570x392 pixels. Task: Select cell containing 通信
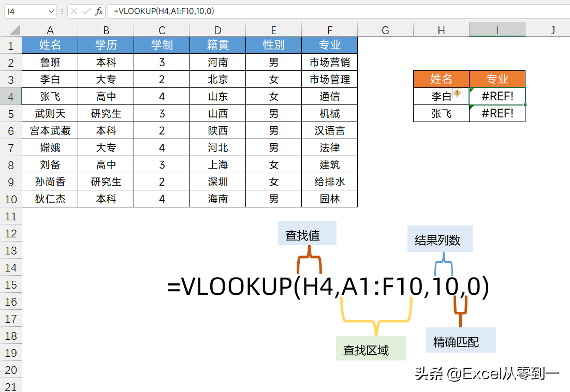[x=330, y=96]
